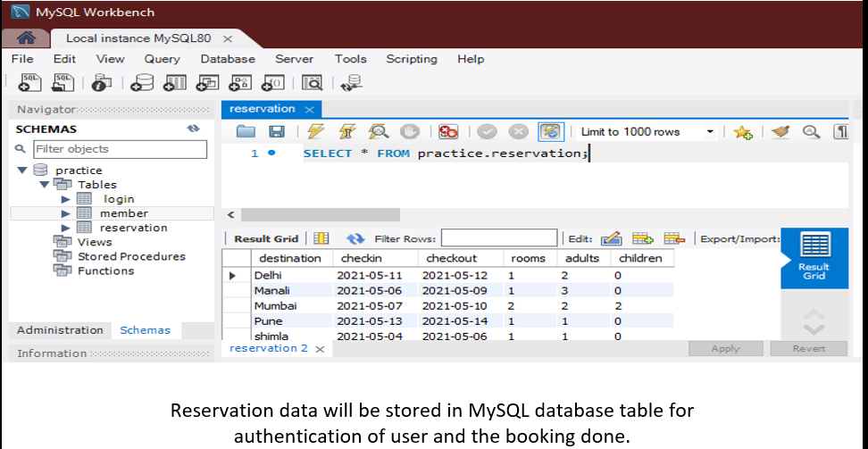Screen dimensions: 868x449
Task: Select the Result Grid side button
Action: (813, 258)
